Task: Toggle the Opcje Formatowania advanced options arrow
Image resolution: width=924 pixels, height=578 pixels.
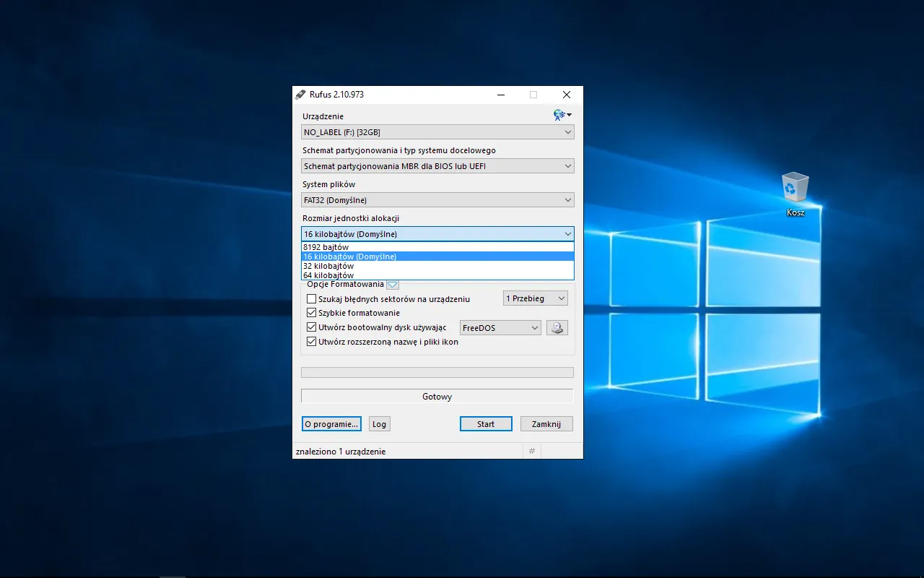Action: click(393, 285)
